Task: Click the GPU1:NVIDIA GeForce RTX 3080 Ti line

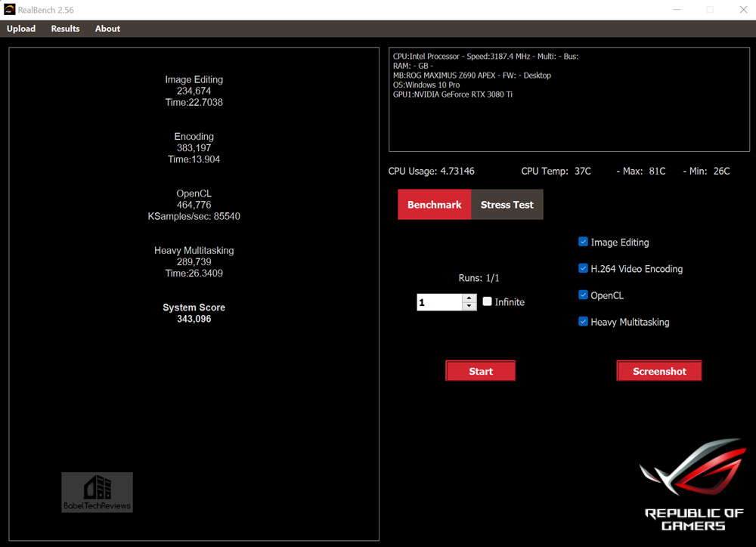Action: point(453,94)
